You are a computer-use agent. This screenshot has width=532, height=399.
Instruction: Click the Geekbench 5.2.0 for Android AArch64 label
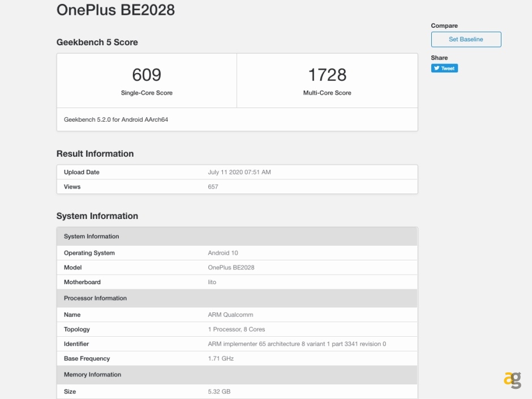coord(117,119)
